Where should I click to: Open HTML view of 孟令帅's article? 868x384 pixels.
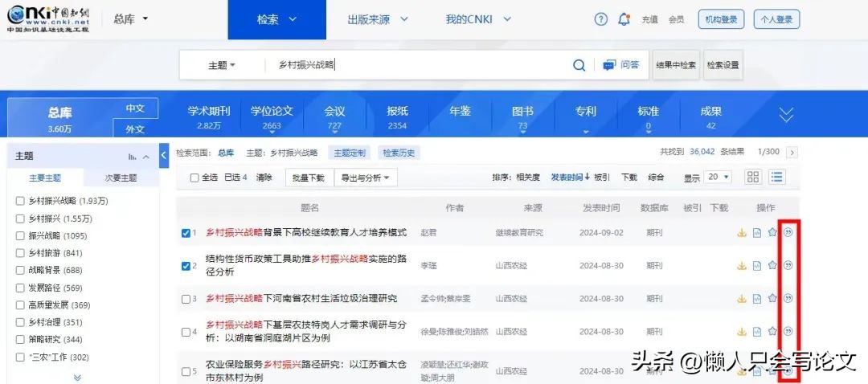pos(757,299)
